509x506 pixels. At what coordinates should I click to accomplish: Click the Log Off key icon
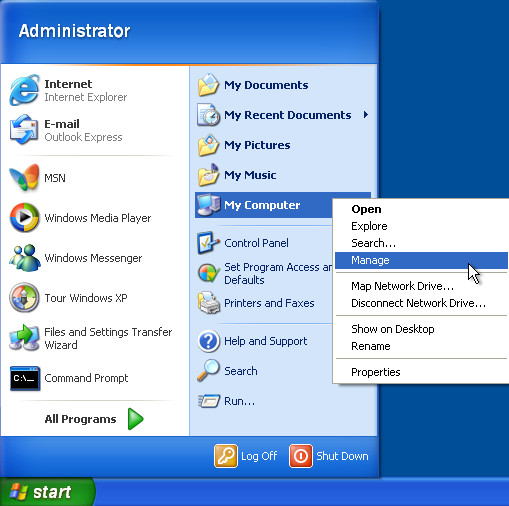tap(226, 456)
